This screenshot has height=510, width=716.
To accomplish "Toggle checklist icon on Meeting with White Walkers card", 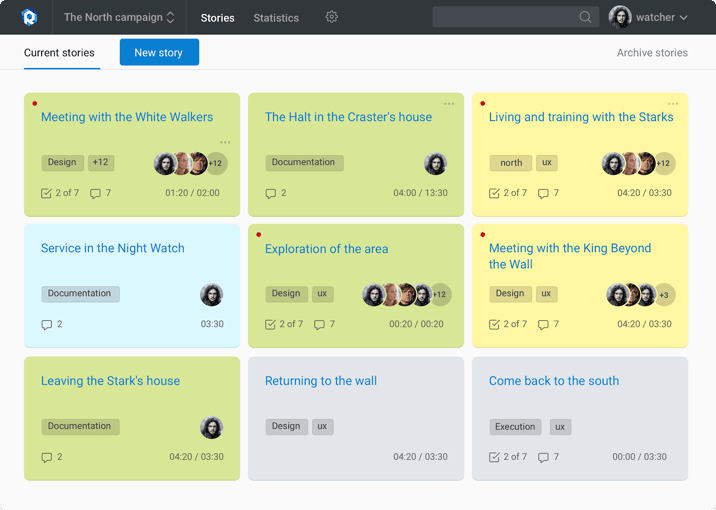I will tap(46, 193).
